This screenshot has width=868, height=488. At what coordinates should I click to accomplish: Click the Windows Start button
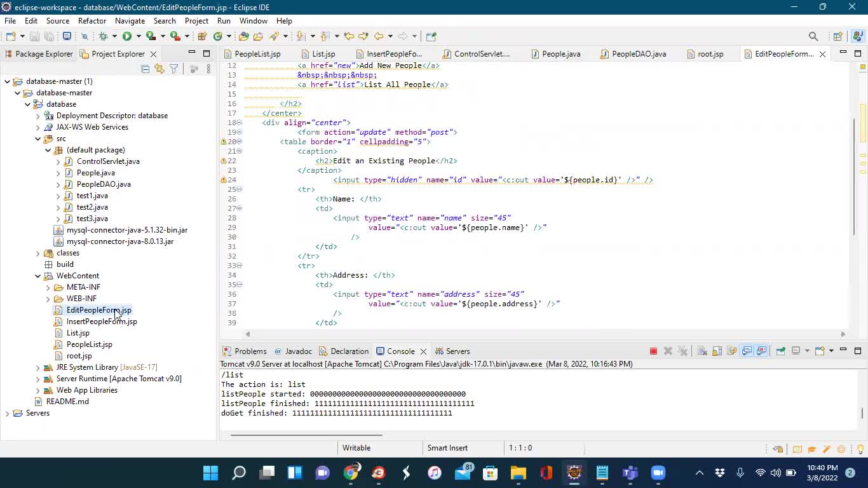[x=210, y=473]
